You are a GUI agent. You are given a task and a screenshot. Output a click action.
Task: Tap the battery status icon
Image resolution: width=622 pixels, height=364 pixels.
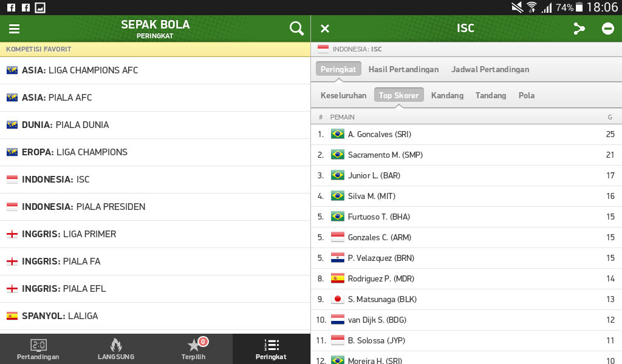coord(579,7)
